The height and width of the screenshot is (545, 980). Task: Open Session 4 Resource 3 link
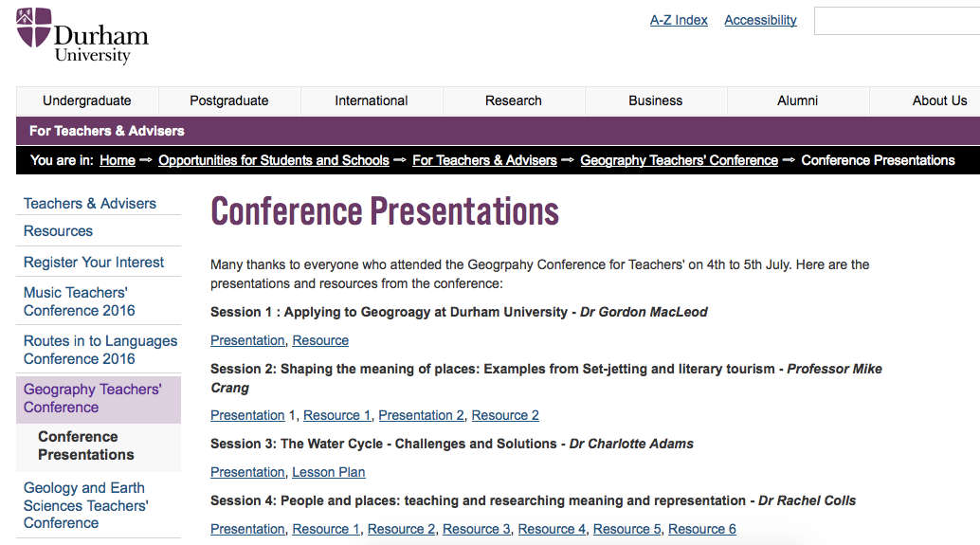pos(477,530)
